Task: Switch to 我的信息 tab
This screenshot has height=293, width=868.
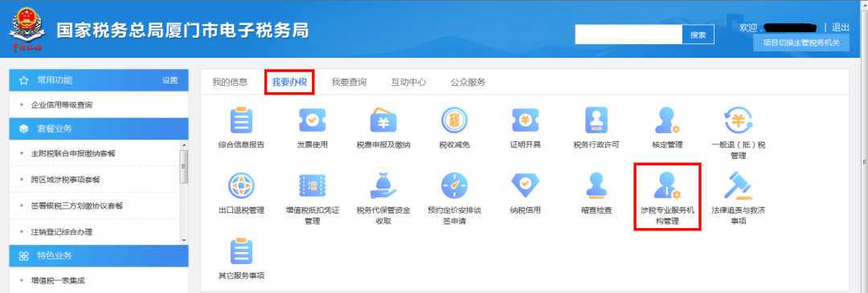Action: click(x=230, y=83)
